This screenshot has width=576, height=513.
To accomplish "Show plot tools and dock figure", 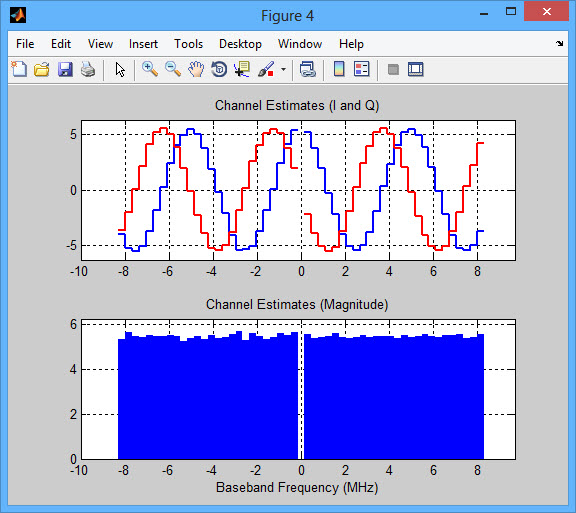I will tap(416, 69).
